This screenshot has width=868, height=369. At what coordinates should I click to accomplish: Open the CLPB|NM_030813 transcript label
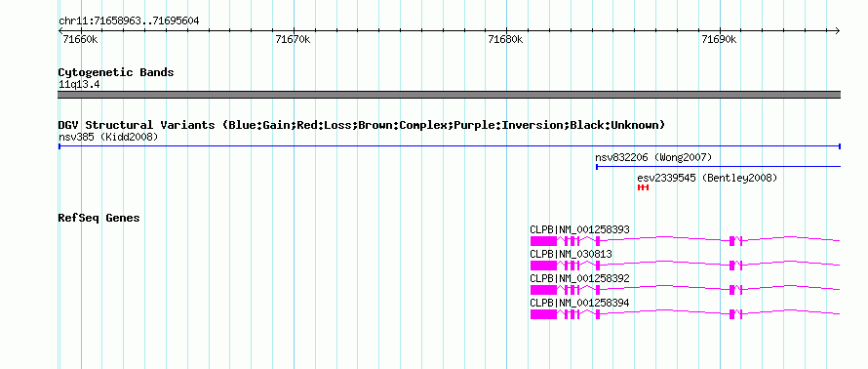coord(571,254)
